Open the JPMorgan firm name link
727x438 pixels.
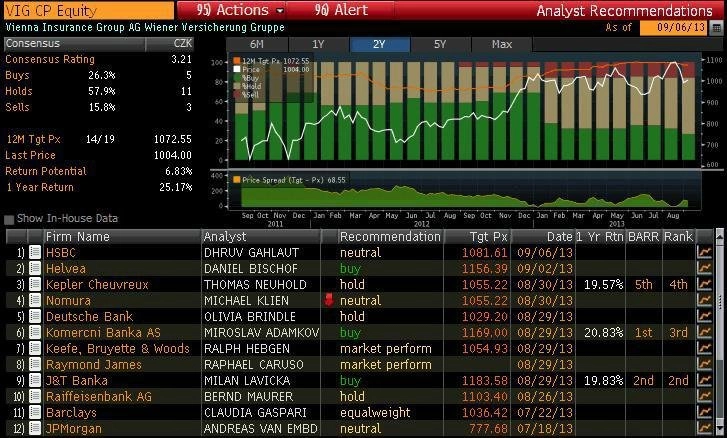73,429
